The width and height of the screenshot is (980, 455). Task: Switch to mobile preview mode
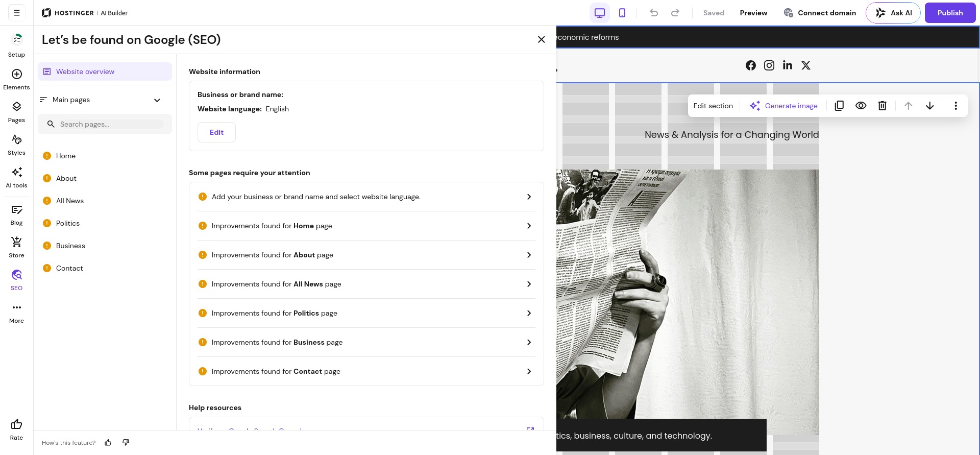(622, 13)
